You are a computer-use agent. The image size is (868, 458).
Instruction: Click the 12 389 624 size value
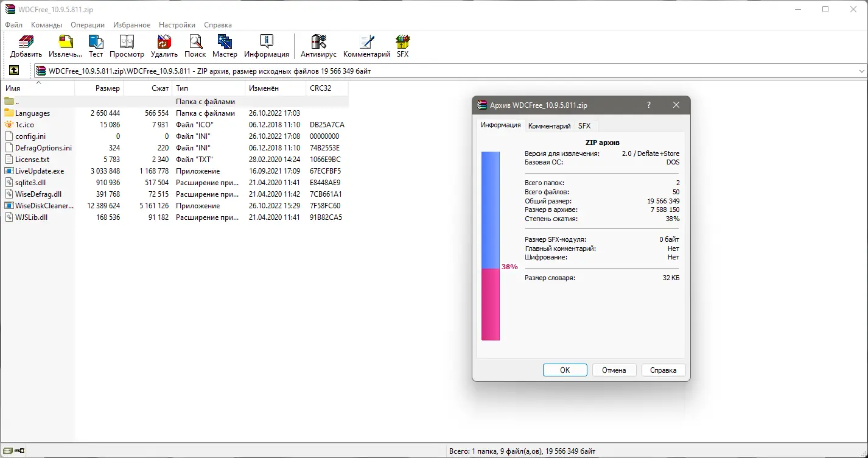click(103, 206)
